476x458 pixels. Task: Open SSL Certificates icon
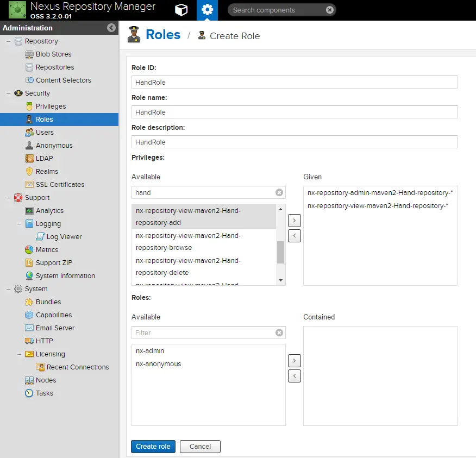(29, 185)
